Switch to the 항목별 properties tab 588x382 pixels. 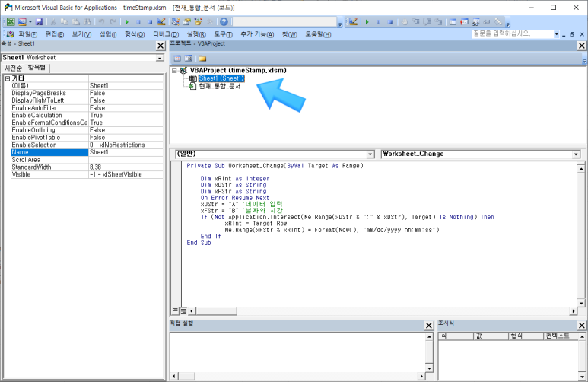[37, 68]
